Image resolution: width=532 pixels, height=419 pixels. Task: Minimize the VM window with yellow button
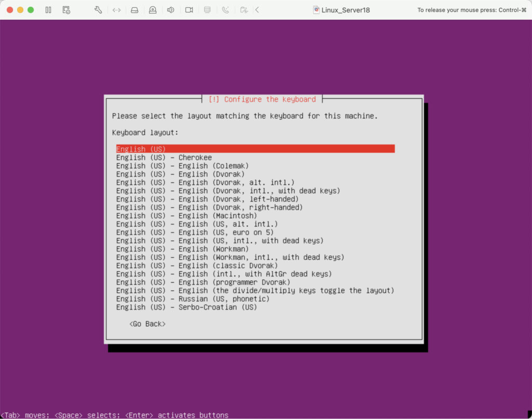tap(20, 10)
